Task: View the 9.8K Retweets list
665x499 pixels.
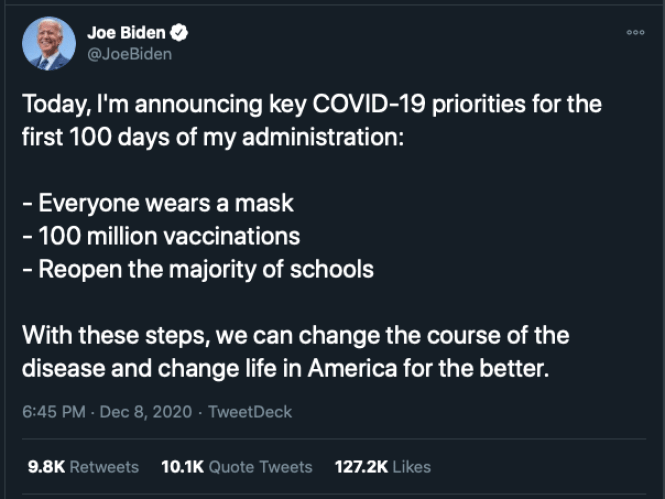Action: click(82, 466)
